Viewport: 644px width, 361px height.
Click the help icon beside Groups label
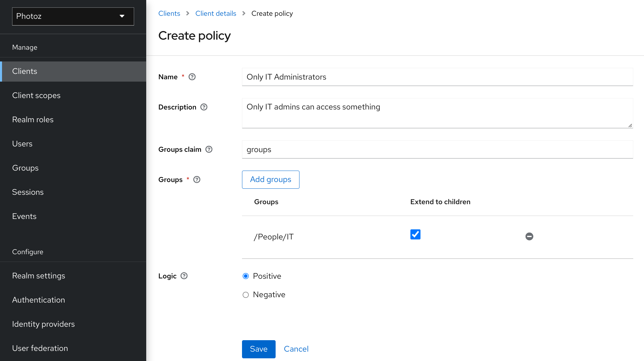point(197,180)
